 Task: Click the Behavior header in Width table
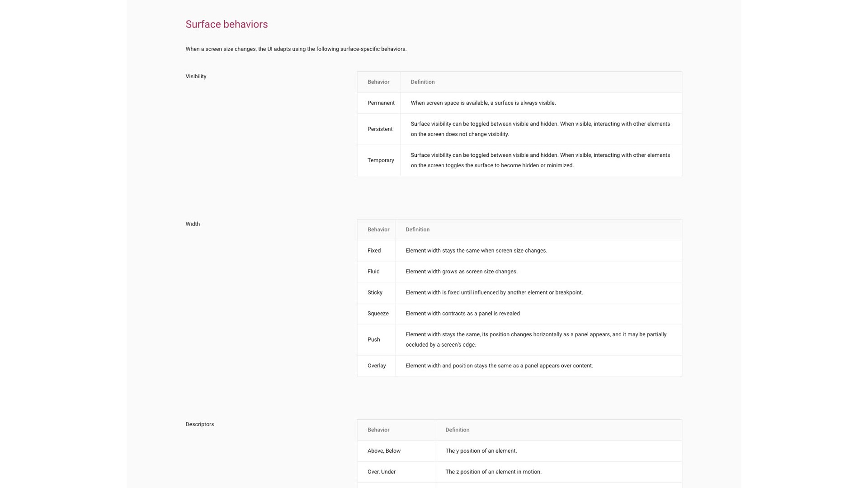click(x=378, y=230)
